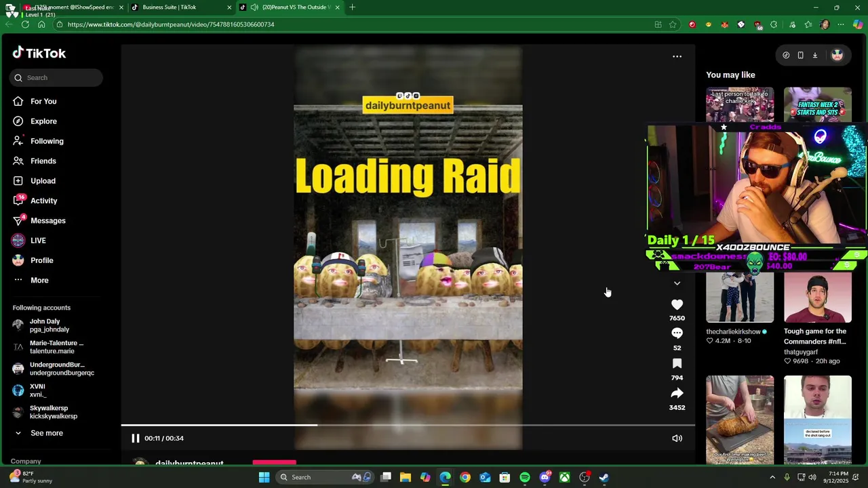This screenshot has height=488, width=868.
Task: Open the Fantasy Week 2 recommended video
Action: [x=818, y=105]
